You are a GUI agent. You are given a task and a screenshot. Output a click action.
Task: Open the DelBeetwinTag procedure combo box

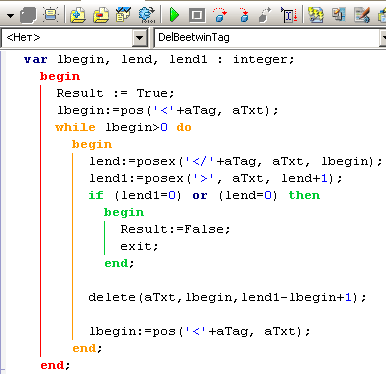coord(269,37)
